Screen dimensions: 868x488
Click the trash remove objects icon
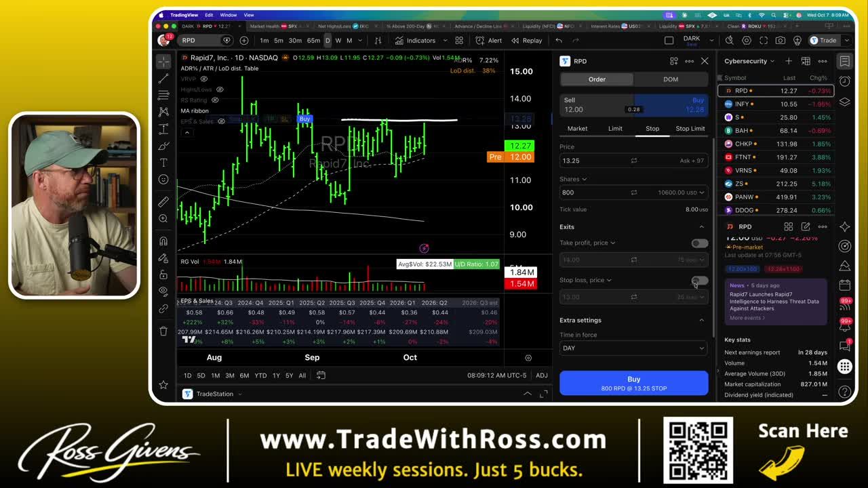163,331
